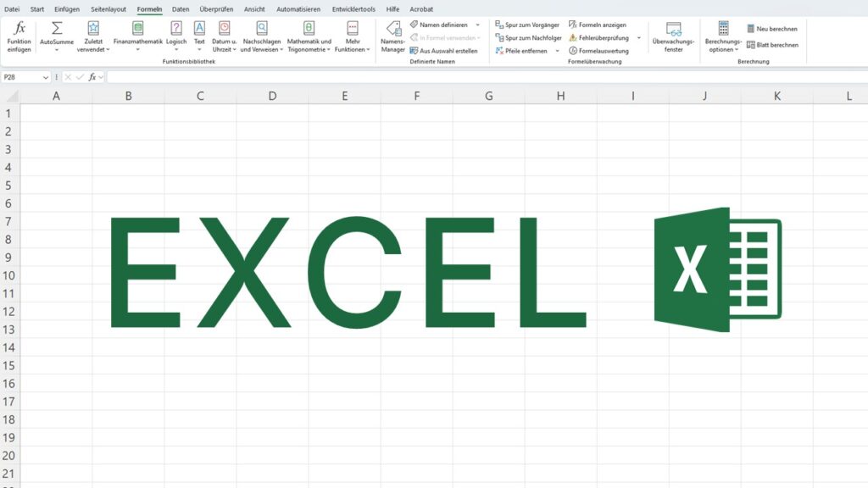Open the Berechnungsoptionen dropdown

(x=722, y=38)
